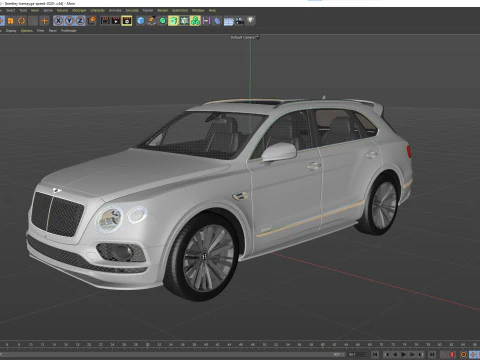Open the Extensions menu
The height and width of the screenshot is (360, 480).
point(180,10)
